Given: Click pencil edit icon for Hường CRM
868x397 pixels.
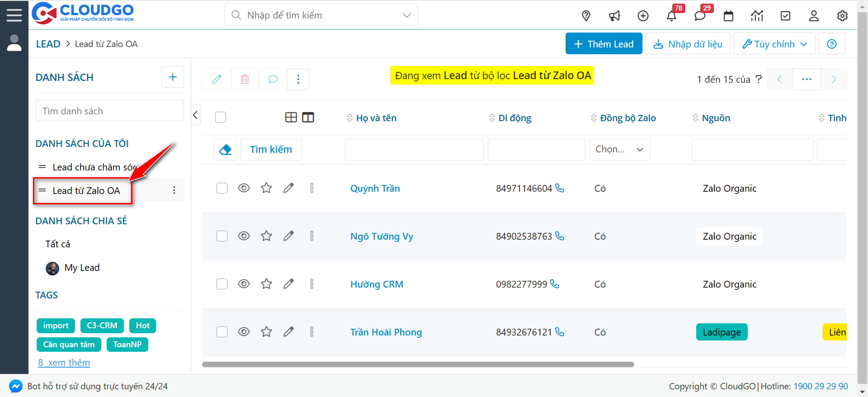Looking at the screenshot, I should (x=288, y=284).
